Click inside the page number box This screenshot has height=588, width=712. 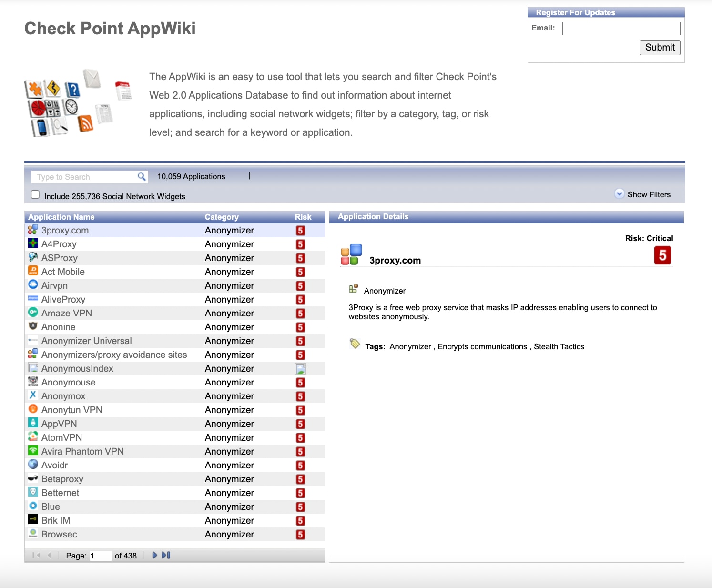coord(100,555)
